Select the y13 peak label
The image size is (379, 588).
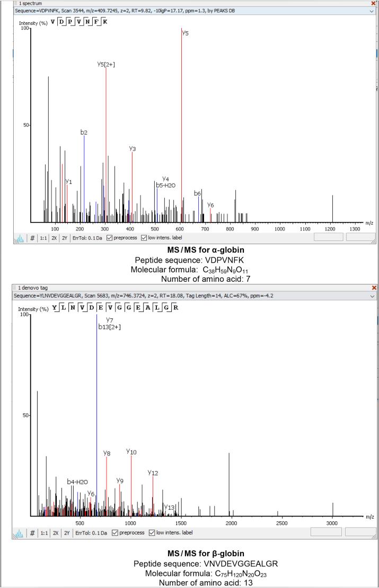170,507
